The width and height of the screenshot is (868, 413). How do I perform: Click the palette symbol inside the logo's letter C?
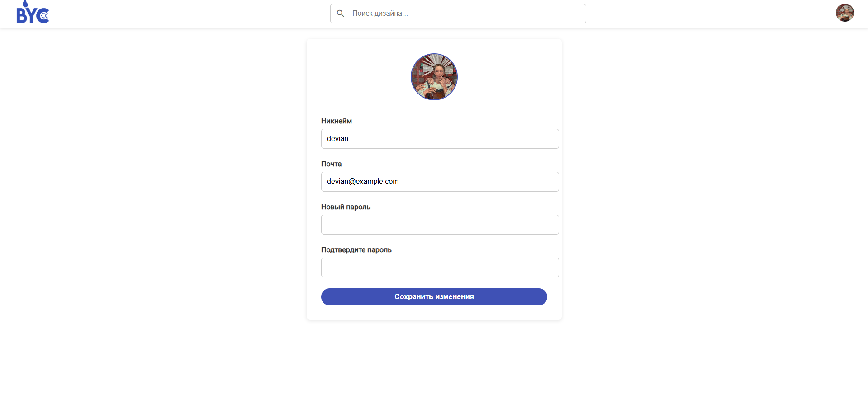[44, 17]
